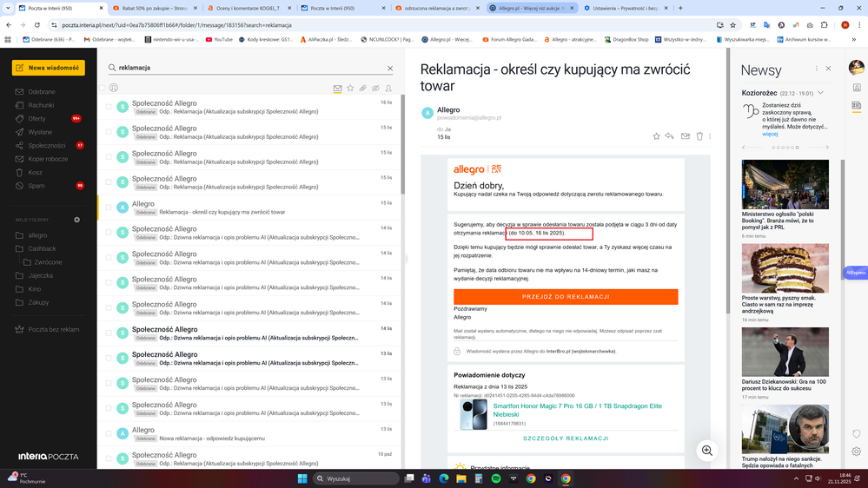Click the reply arrow icon in message header
Screen dimensions: 868x488
point(670,136)
